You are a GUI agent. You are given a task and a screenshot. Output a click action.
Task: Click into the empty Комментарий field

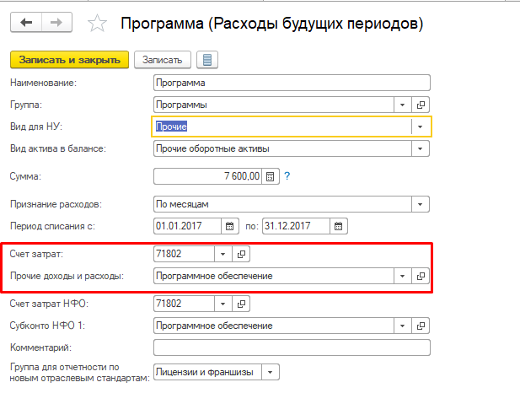291,347
